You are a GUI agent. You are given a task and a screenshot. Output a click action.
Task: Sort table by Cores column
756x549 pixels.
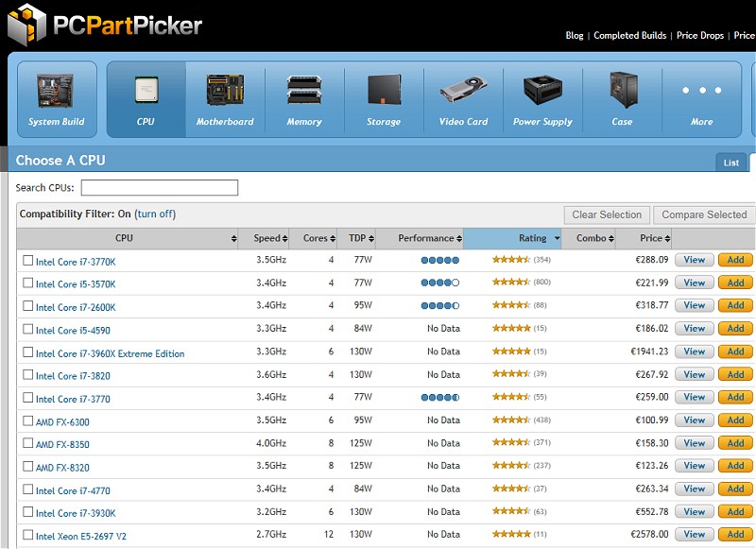[x=313, y=238]
